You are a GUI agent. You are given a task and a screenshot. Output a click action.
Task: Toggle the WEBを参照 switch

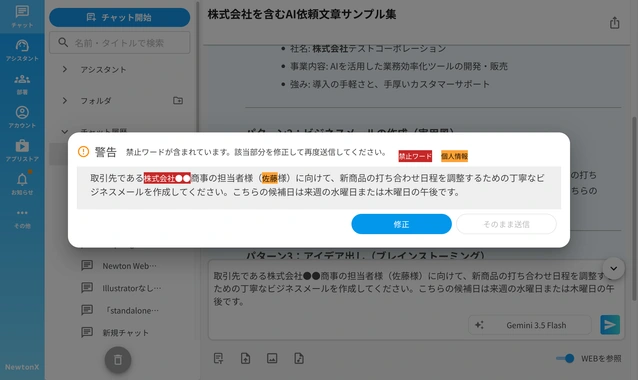pos(565,358)
